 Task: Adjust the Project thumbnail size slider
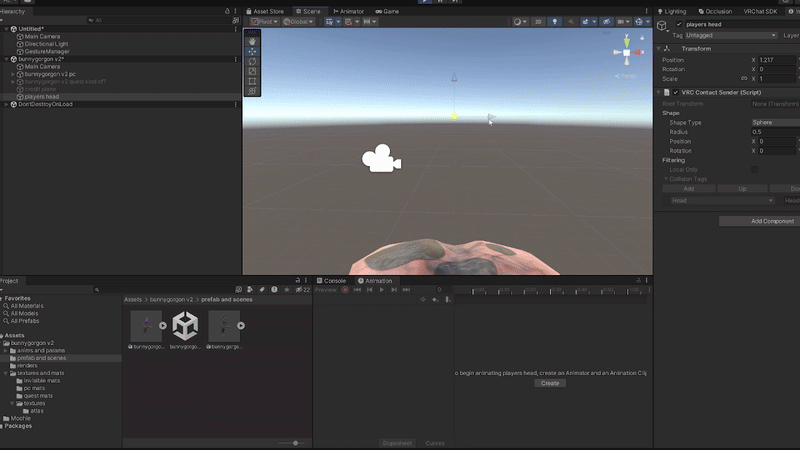pyautogui.click(x=295, y=443)
